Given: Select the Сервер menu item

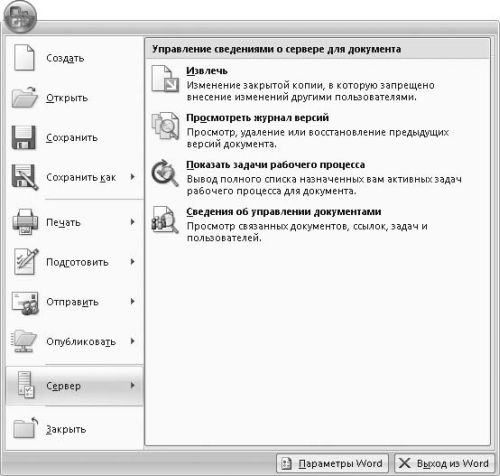Looking at the screenshot, I should click(74, 386).
